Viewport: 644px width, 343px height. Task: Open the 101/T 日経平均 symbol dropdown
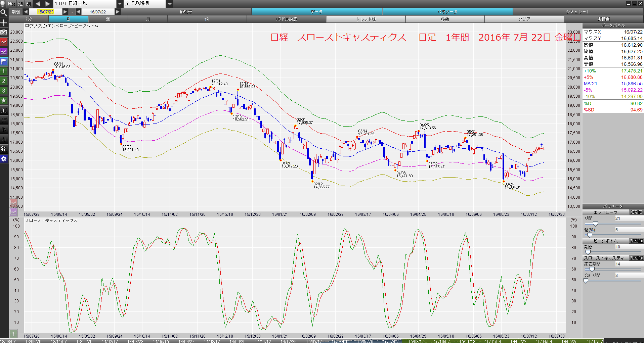click(120, 4)
